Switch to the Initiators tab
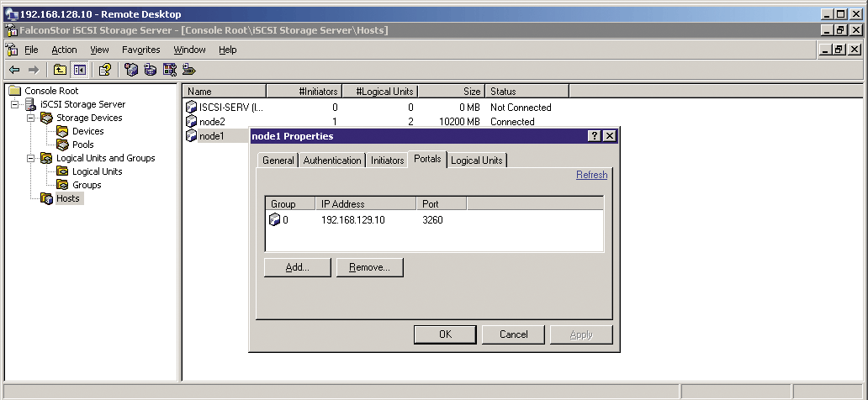This screenshot has width=868, height=400. point(388,161)
